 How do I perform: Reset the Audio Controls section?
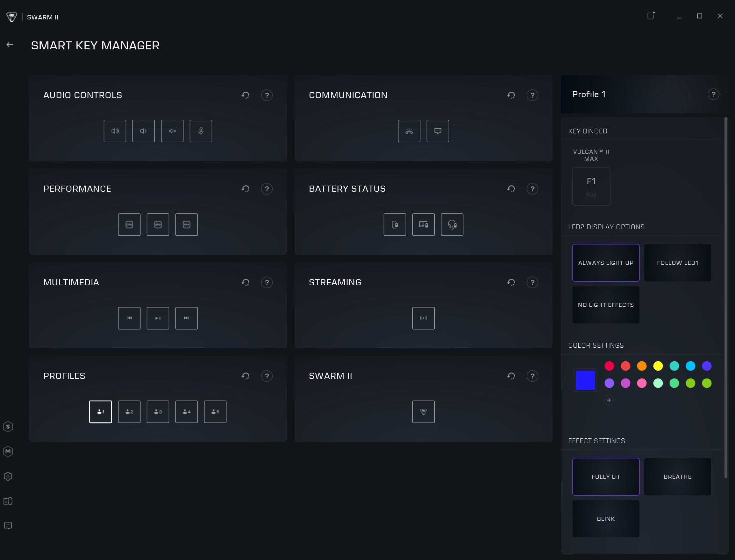[x=246, y=95]
